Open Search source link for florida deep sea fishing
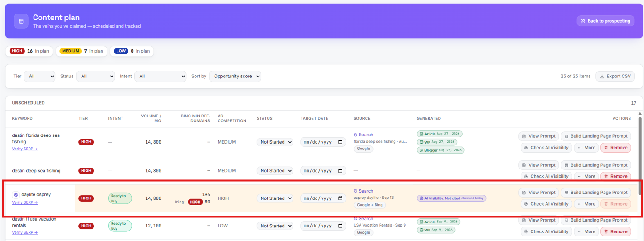Image resolution: width=644 pixels, height=241 pixels. click(364, 135)
